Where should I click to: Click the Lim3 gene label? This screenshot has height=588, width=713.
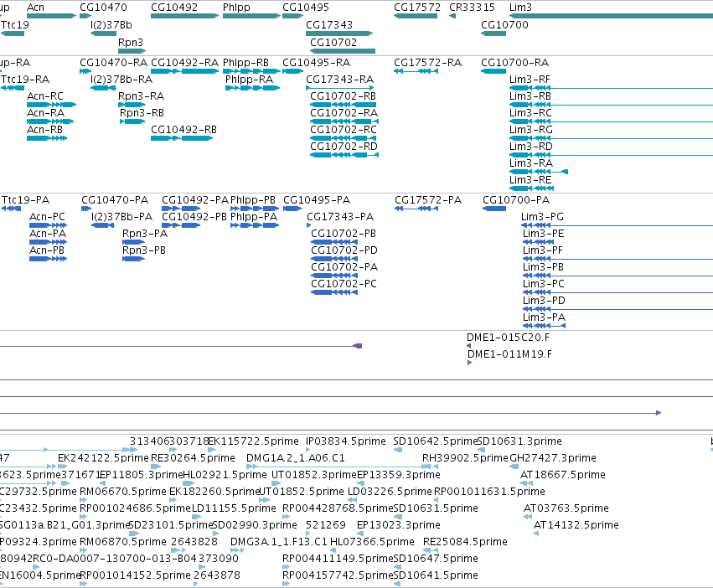point(520,8)
